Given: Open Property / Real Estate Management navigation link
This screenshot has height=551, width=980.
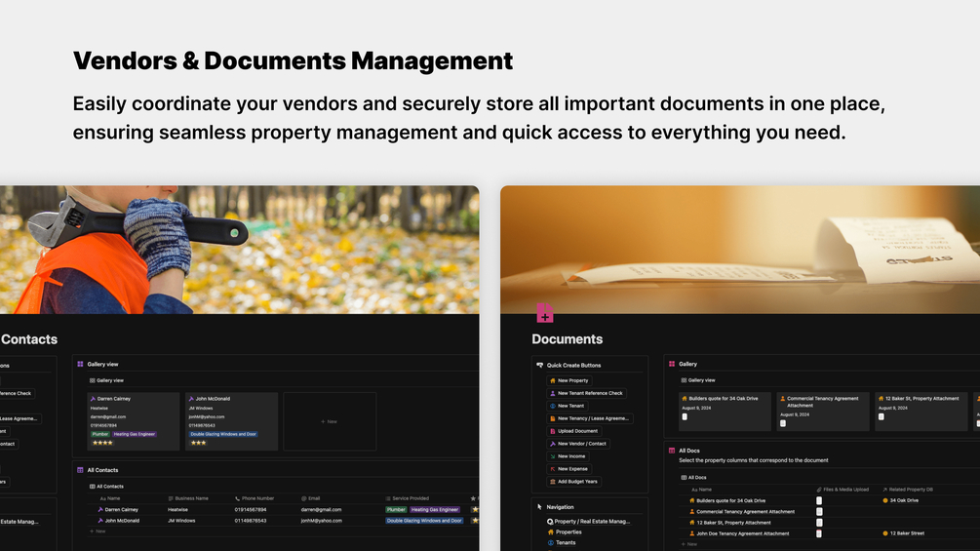Looking at the screenshot, I should click(x=589, y=521).
